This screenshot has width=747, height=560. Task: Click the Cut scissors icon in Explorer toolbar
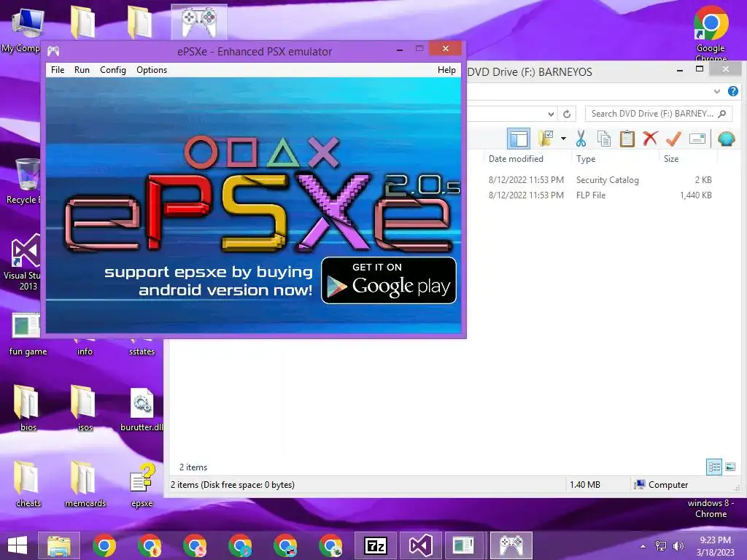[580, 139]
